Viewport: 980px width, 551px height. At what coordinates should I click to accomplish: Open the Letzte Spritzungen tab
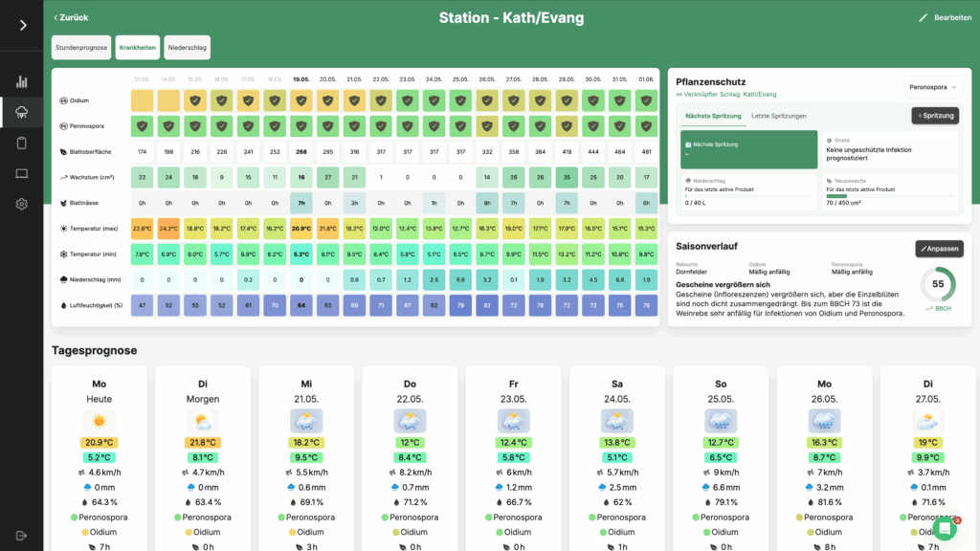[778, 116]
